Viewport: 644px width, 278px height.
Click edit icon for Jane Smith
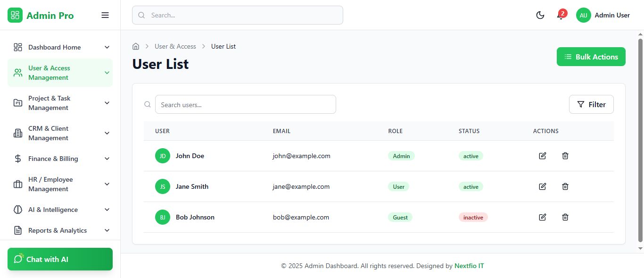(x=542, y=186)
